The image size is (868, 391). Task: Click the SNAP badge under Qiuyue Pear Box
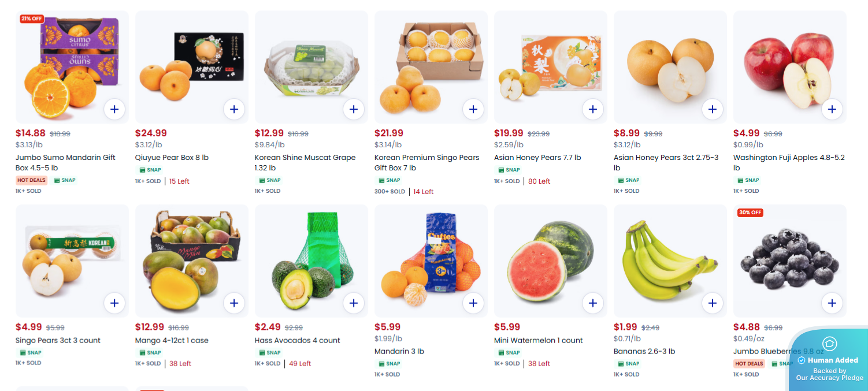coord(150,170)
